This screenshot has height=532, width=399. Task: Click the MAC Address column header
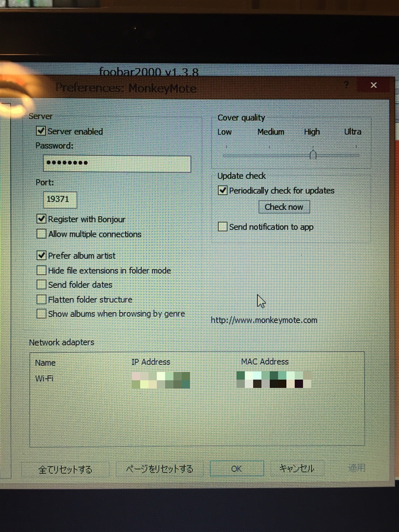point(264,362)
